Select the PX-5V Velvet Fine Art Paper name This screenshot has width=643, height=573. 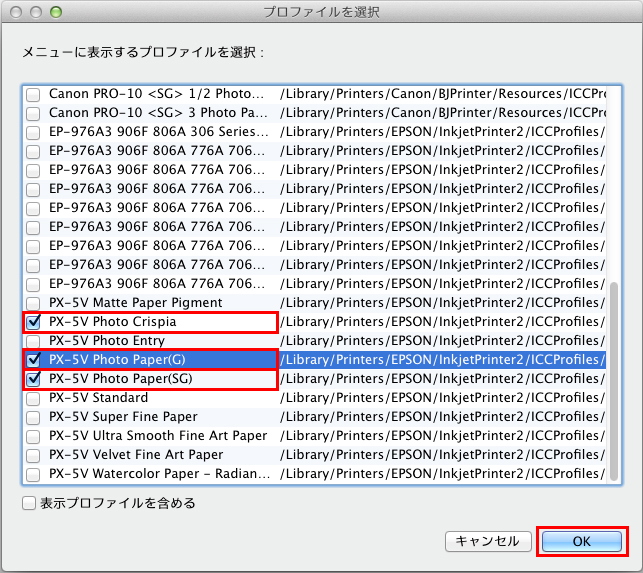click(x=136, y=454)
